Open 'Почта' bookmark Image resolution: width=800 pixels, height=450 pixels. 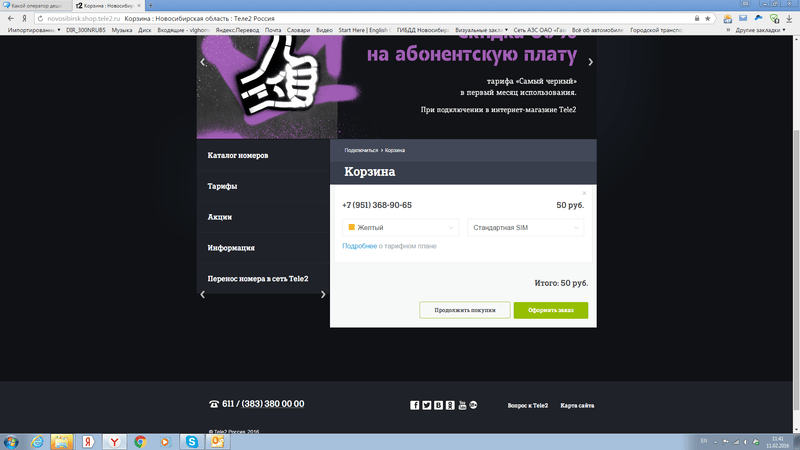tap(273, 30)
